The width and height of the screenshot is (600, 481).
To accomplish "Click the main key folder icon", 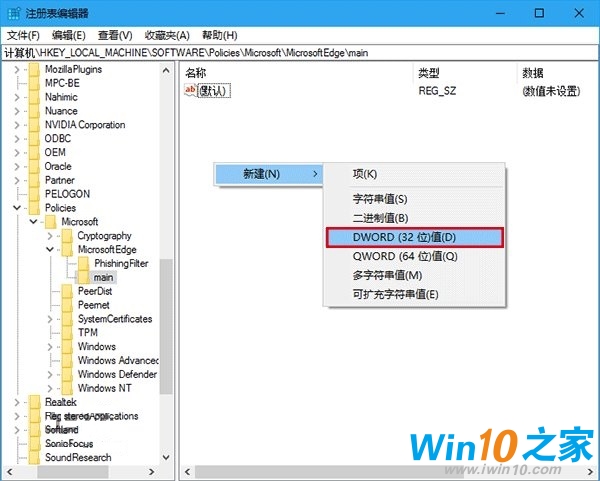I will tap(83, 277).
